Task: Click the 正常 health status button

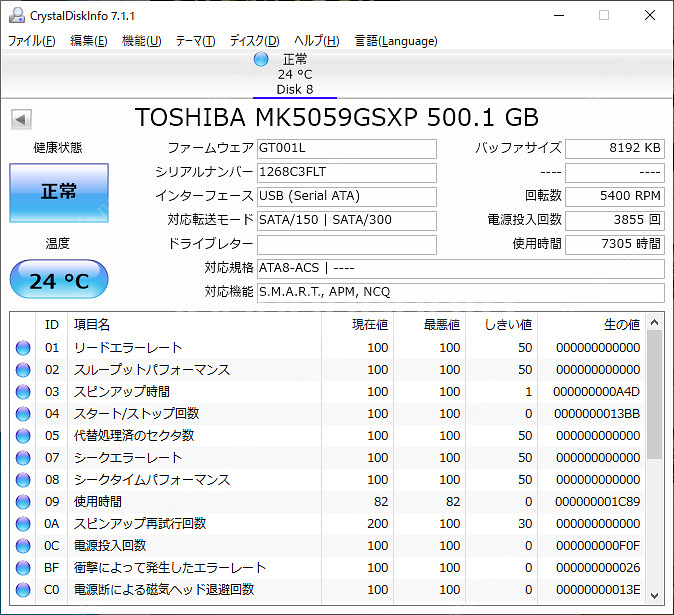Action: pos(59,193)
